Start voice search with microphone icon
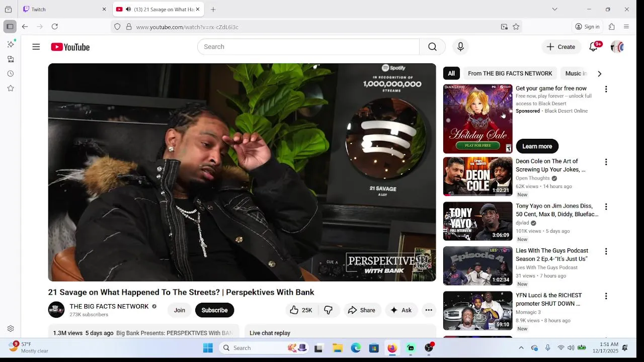The height and width of the screenshot is (362, 644). point(460,47)
